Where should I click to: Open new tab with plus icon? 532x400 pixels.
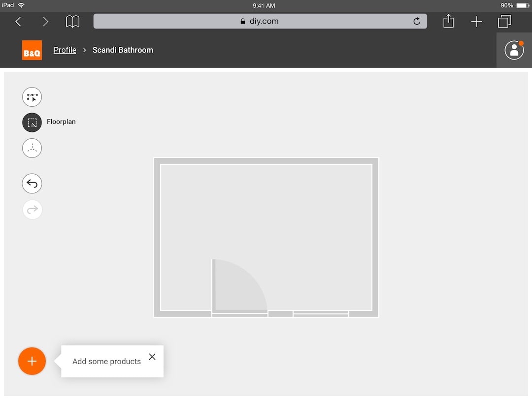click(477, 22)
